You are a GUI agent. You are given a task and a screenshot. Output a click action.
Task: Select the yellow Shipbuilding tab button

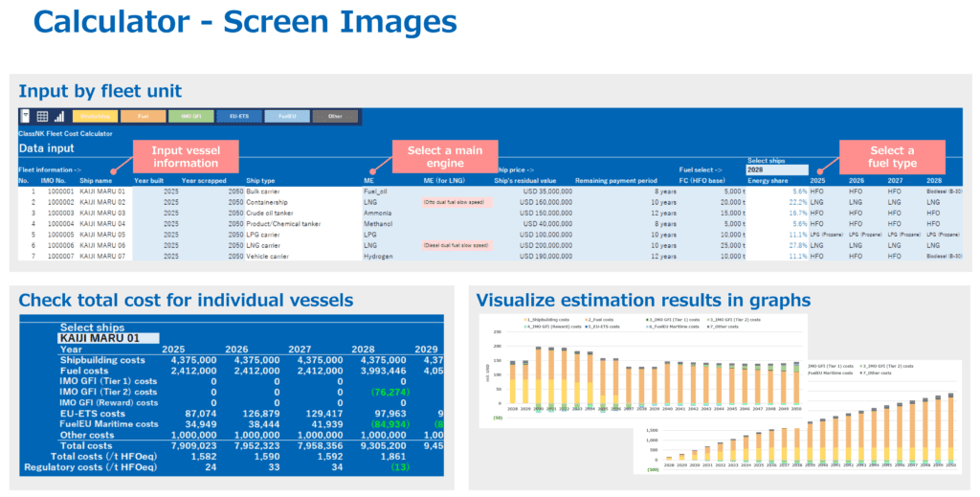click(x=93, y=116)
